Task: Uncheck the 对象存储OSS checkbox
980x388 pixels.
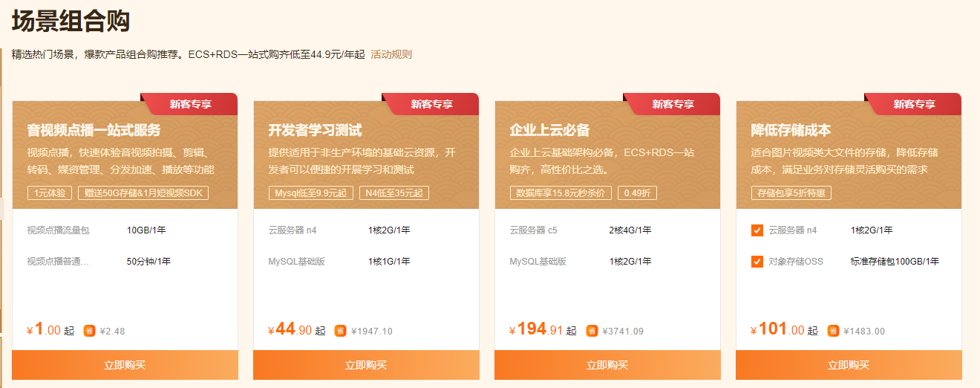Action: tap(757, 262)
